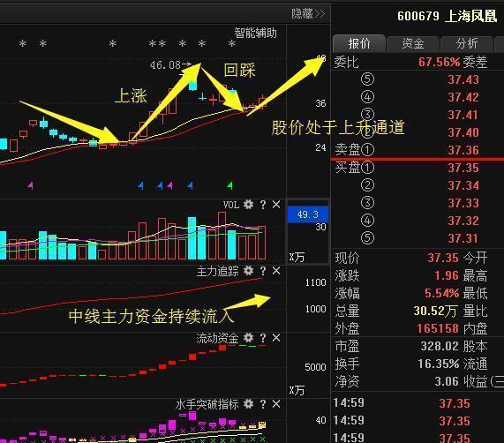Close the 流动资金 panel
Screen dimensions: 504x443
point(276,338)
